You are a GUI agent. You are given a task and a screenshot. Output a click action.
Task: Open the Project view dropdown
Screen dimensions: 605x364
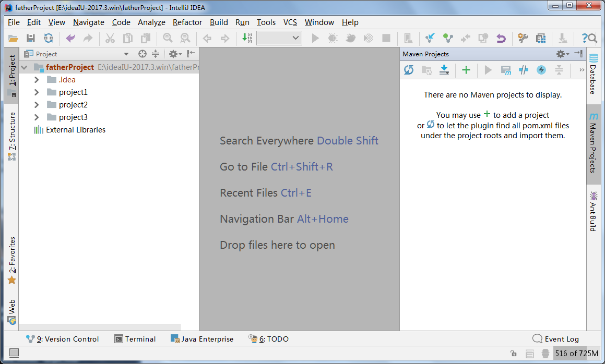[126, 54]
